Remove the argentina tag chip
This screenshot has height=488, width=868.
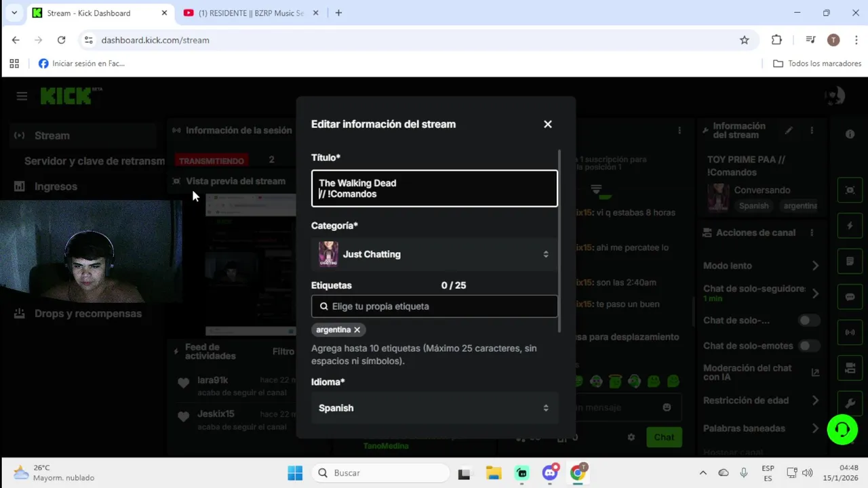click(x=357, y=330)
